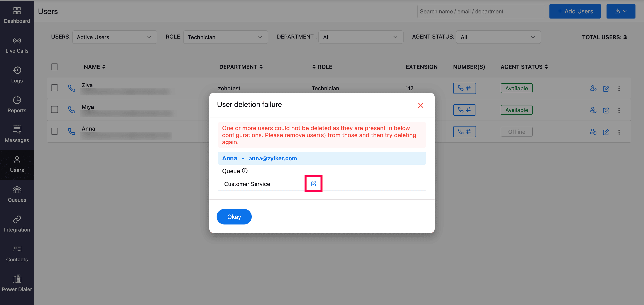Expand the Active Users dropdown
Viewport: 644px width, 305px height.
(x=115, y=37)
